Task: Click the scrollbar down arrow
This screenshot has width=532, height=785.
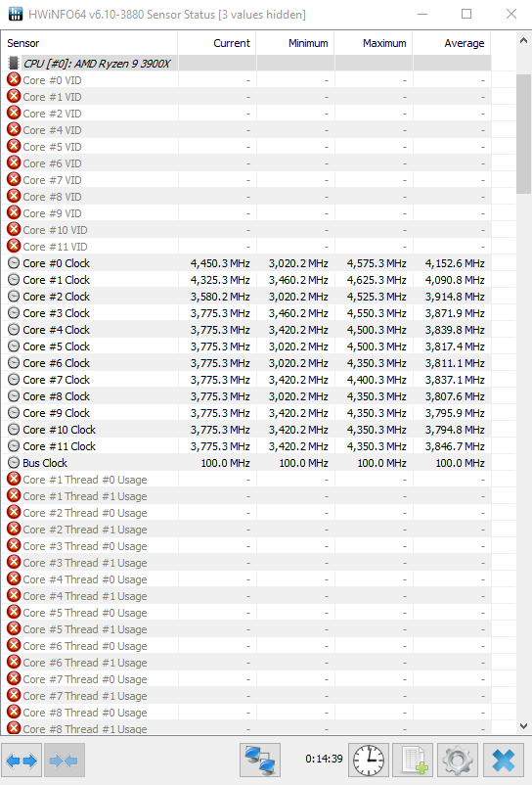Action: (x=523, y=726)
